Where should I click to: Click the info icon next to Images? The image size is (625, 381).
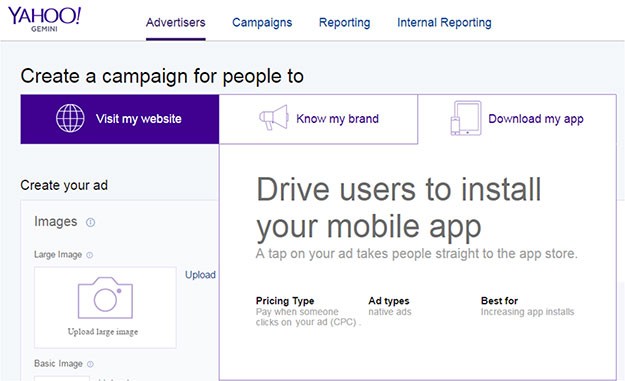point(90,222)
